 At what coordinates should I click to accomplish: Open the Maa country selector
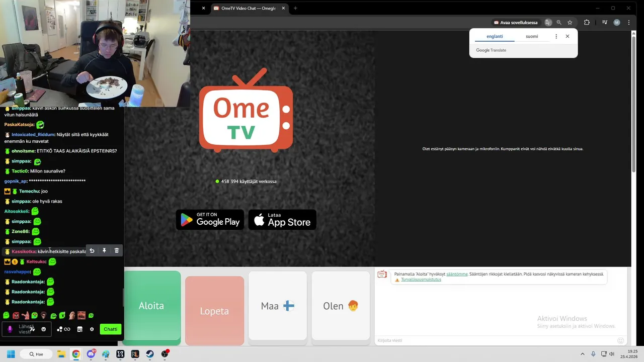[278, 306]
